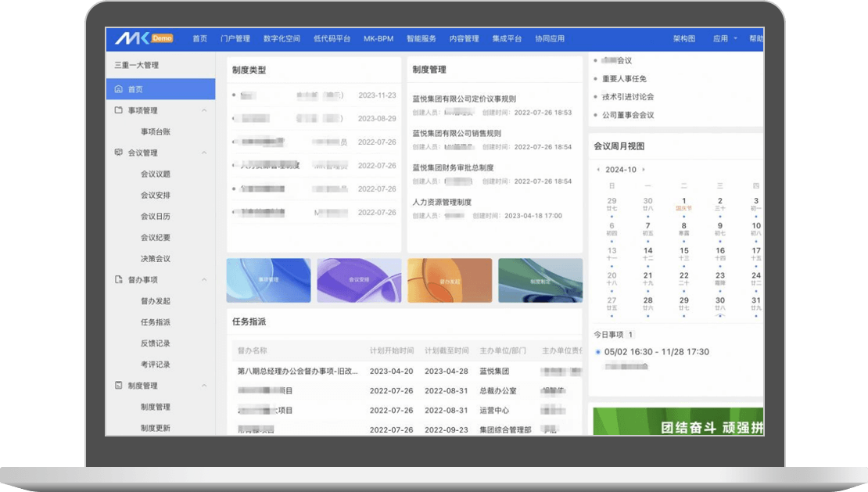Viewport: 868px width, 492px height.
Task: Click the home icon beside 首页 in sidebar
Action: click(119, 89)
